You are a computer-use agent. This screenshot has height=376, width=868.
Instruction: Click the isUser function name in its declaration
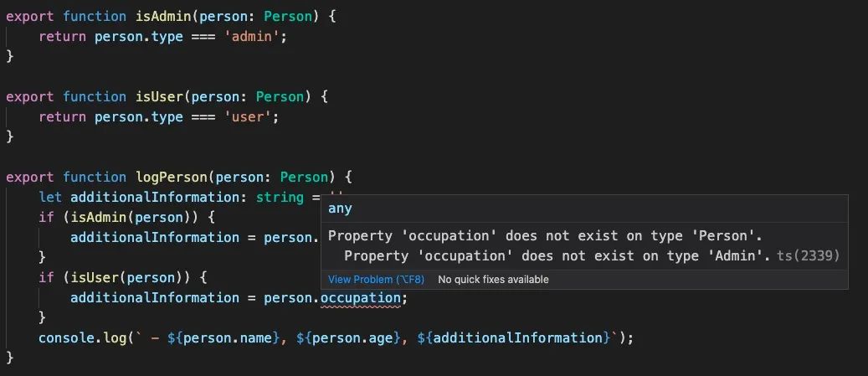[158, 97]
